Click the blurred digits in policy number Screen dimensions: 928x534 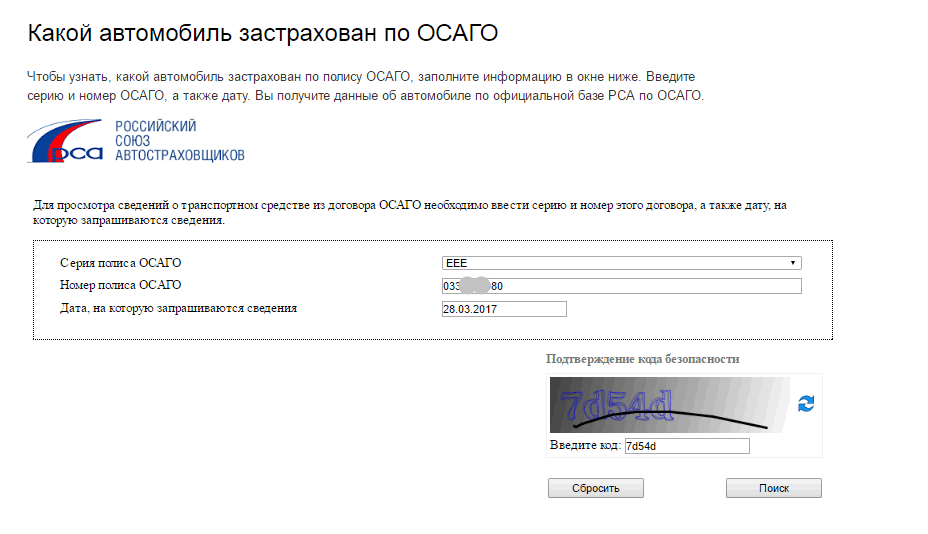475,285
